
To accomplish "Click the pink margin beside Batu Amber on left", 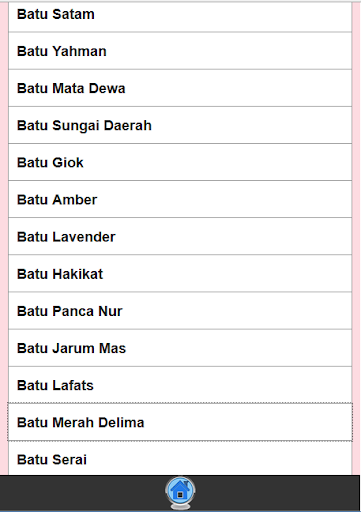I will pos(4,199).
